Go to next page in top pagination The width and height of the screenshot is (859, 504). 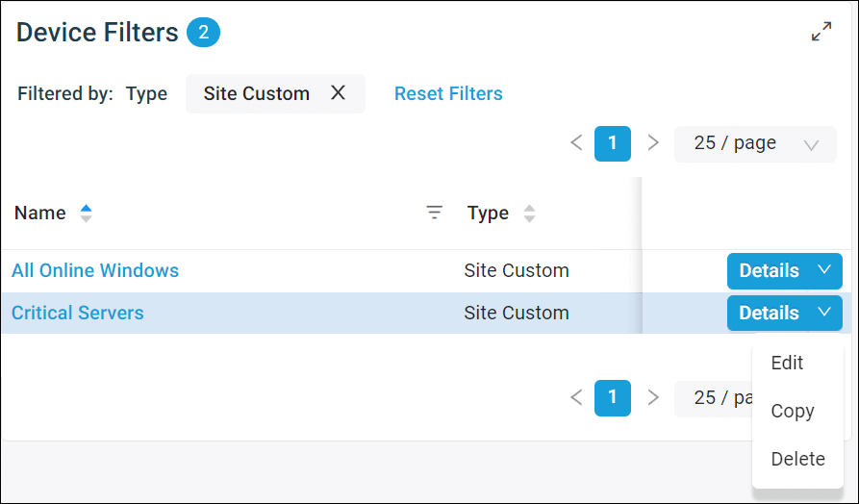[653, 143]
